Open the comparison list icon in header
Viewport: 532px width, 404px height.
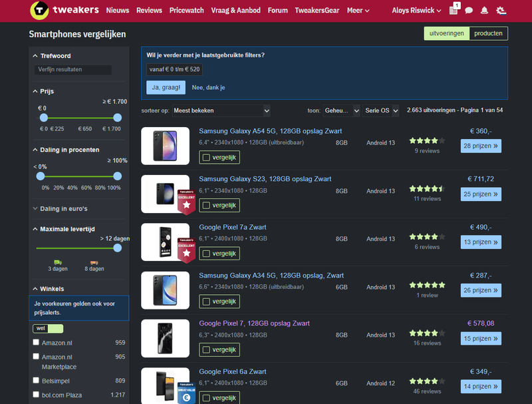tap(454, 10)
